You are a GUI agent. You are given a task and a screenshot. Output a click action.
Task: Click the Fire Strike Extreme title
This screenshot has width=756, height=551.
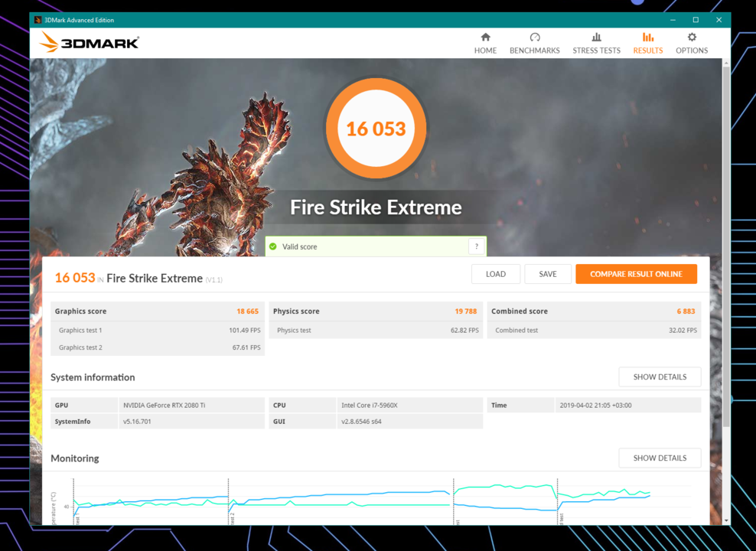376,207
